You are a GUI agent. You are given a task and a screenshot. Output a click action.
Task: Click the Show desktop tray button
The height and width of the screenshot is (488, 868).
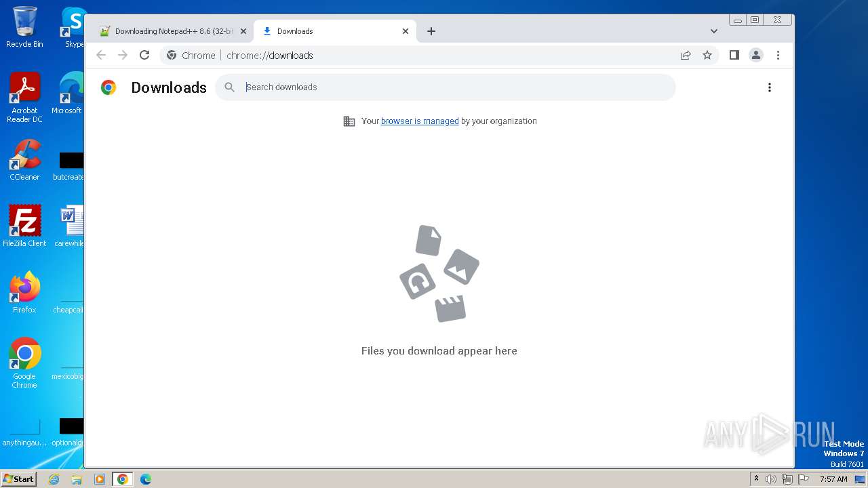(x=860, y=479)
